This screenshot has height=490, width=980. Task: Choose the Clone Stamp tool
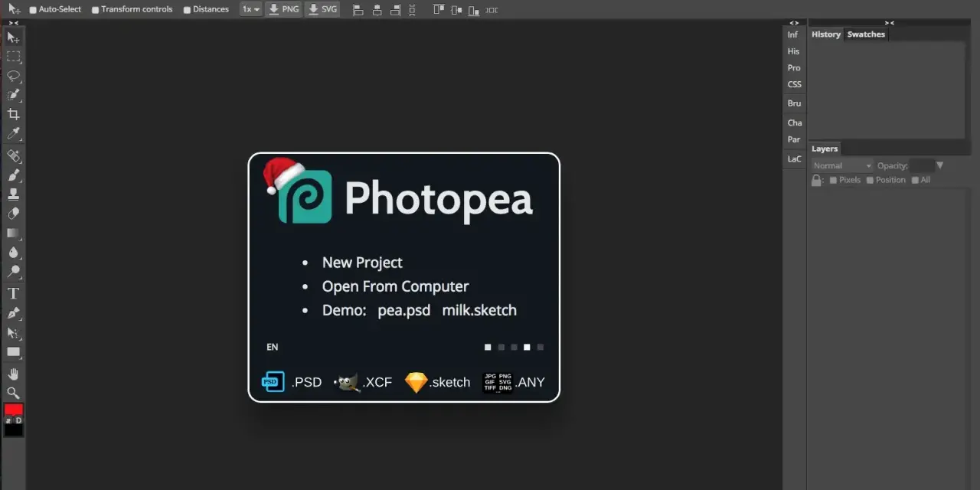13,194
